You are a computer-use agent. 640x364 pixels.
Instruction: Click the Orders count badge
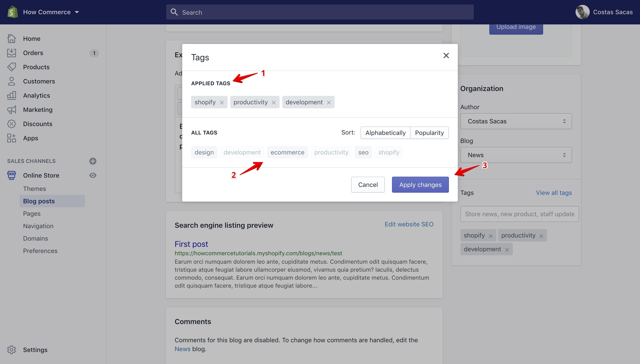pyautogui.click(x=94, y=53)
